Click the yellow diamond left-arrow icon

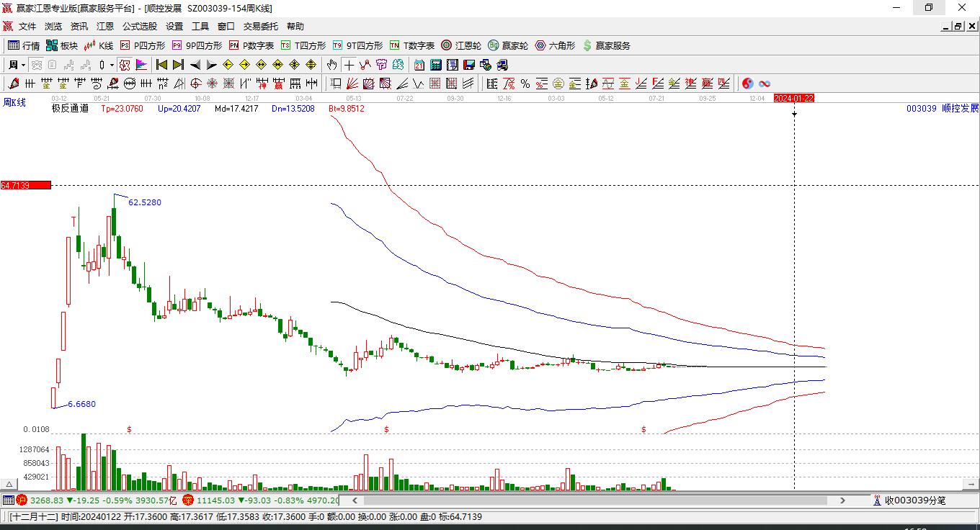pyautogui.click(x=228, y=65)
